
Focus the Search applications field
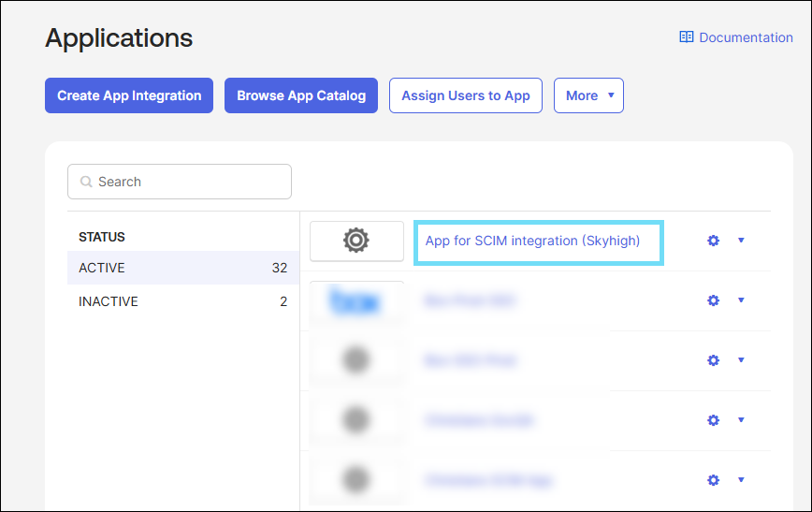(180, 182)
